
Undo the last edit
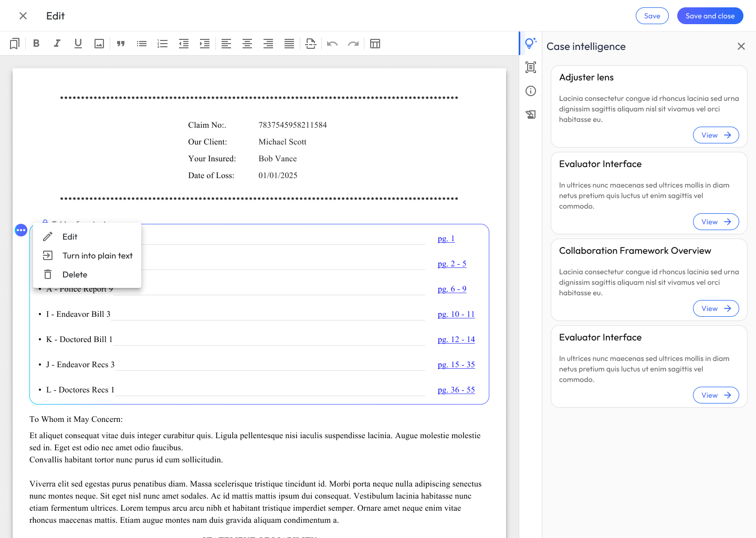click(x=332, y=44)
